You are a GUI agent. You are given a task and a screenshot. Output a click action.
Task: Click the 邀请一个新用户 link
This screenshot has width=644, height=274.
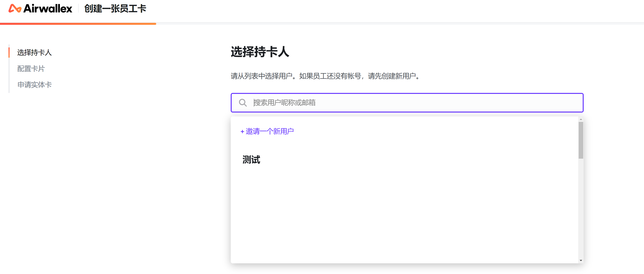[x=269, y=131]
